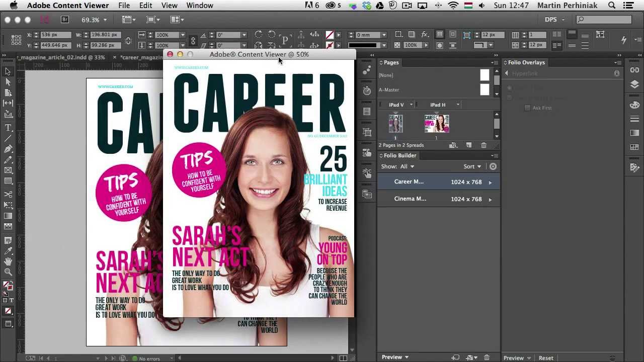Choose a point on the reference point locator
The image size is (644, 362).
(x=16, y=39)
